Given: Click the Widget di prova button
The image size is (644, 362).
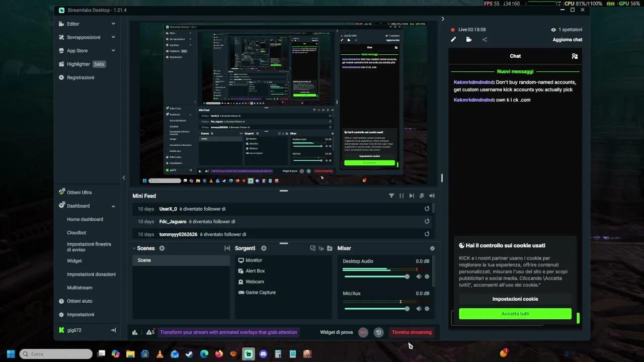Looking at the screenshot, I should [x=337, y=332].
